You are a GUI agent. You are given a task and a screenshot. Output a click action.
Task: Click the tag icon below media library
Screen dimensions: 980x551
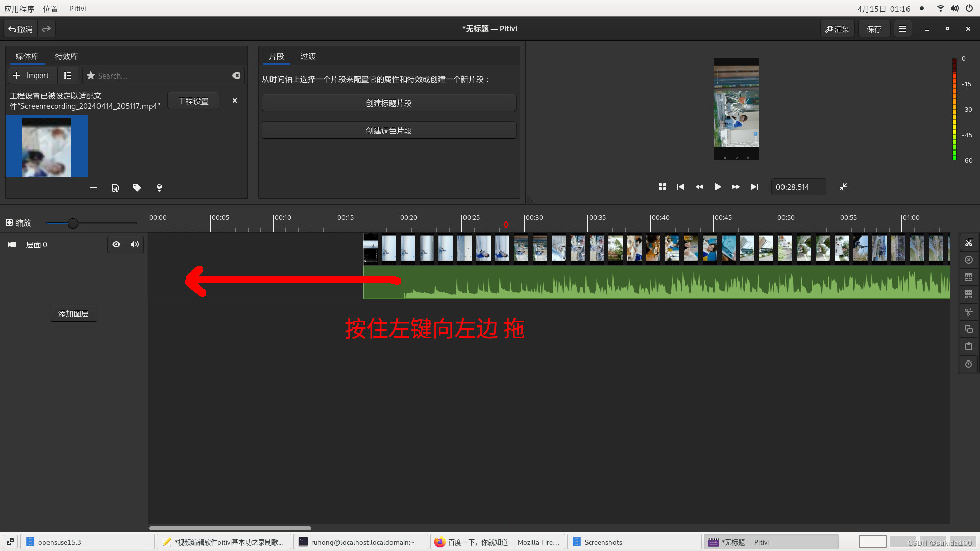(137, 188)
